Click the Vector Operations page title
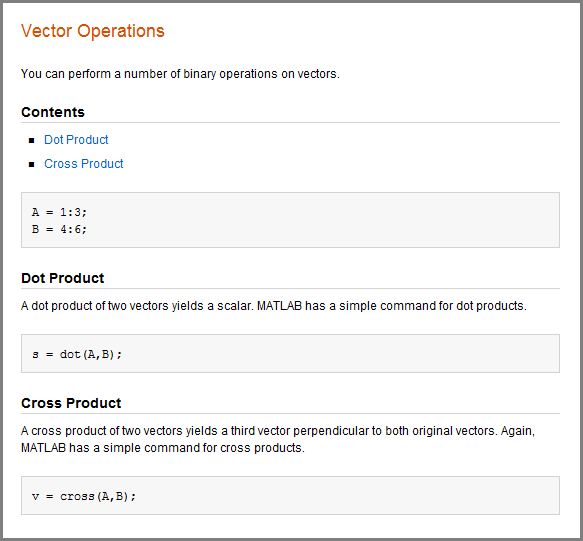The width and height of the screenshot is (583, 541). [93, 31]
